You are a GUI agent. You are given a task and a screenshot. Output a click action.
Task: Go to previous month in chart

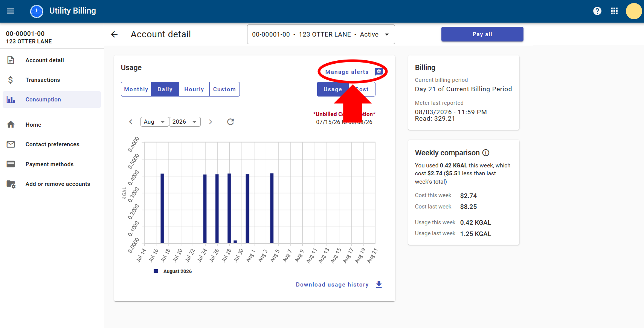[131, 122]
